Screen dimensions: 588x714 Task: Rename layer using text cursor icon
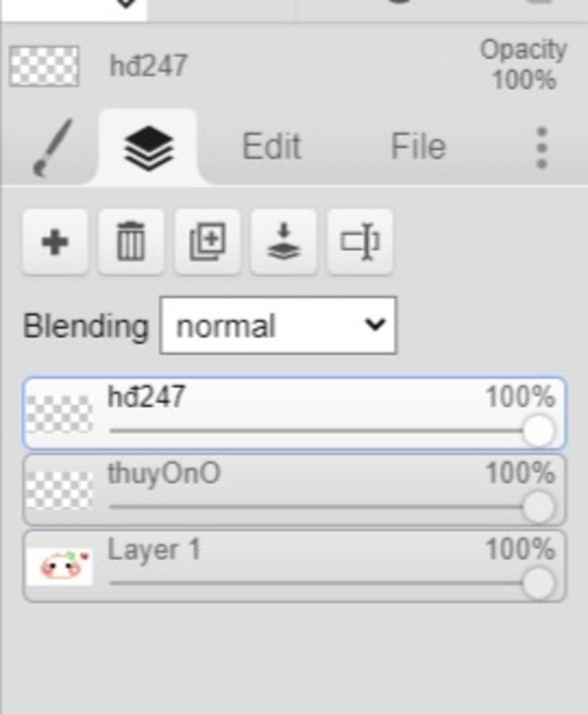(x=360, y=242)
